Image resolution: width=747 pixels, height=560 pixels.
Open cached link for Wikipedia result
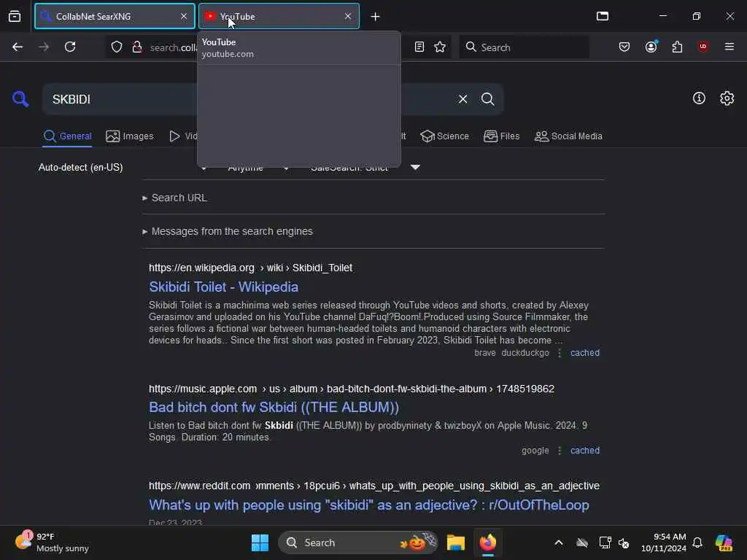pyautogui.click(x=585, y=353)
